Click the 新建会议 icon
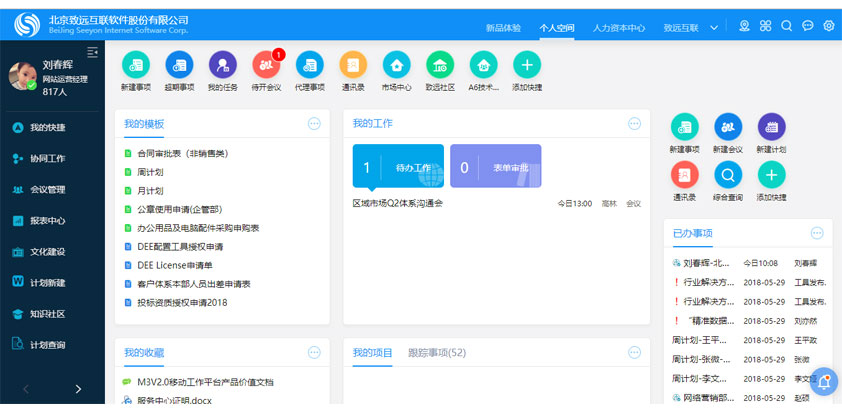 click(x=727, y=127)
